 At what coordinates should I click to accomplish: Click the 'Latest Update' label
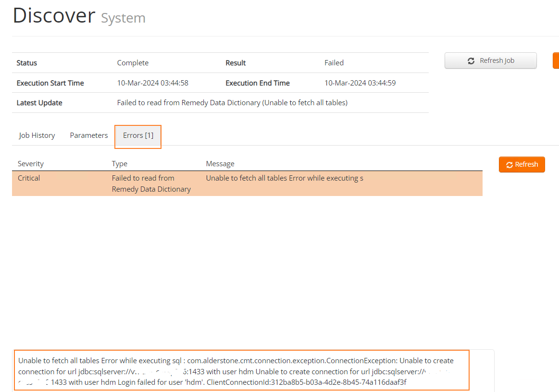coord(39,103)
